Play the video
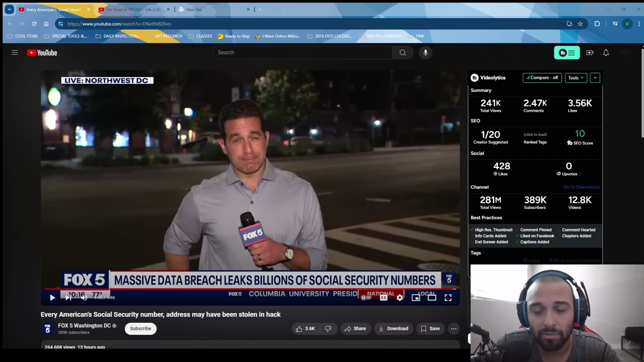 click(52, 298)
